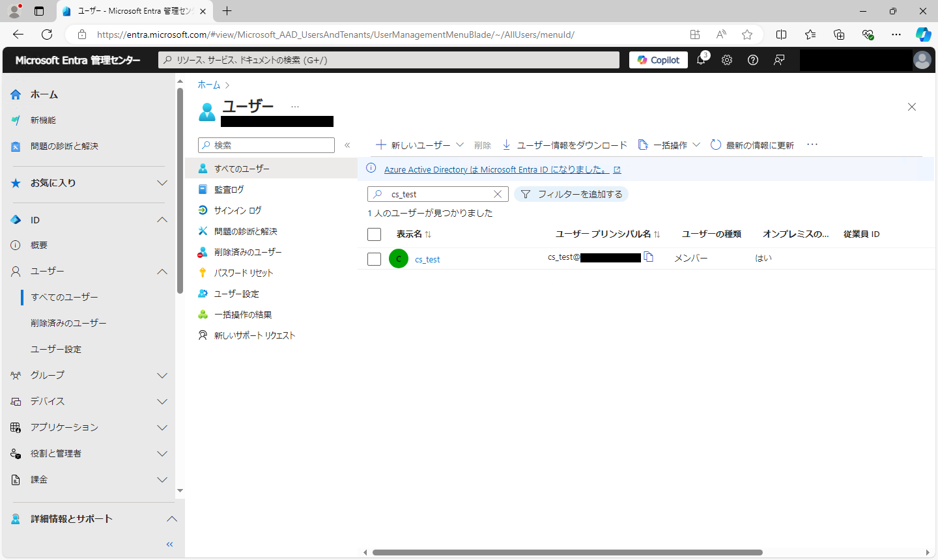Expand the アプリケーション section
938x560 pixels.
click(x=162, y=428)
